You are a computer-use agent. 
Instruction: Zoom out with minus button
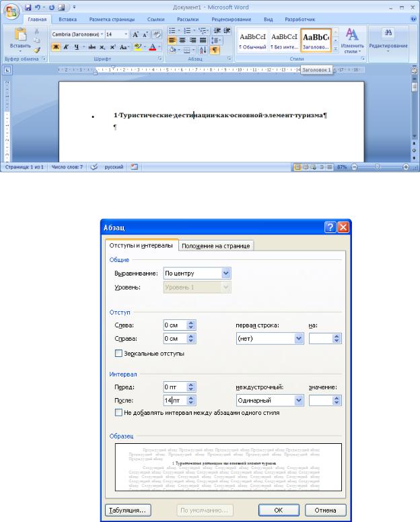coord(355,167)
